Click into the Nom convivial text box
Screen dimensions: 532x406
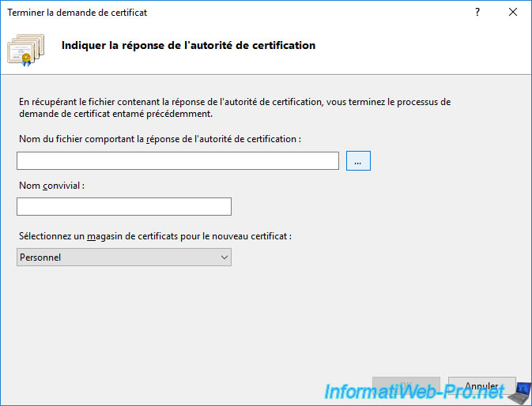click(124, 206)
